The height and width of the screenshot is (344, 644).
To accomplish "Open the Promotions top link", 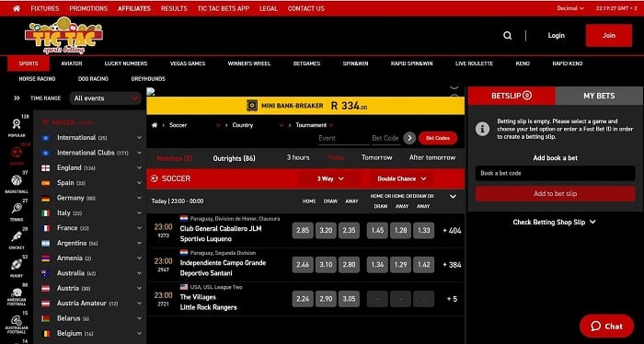I will point(88,8).
